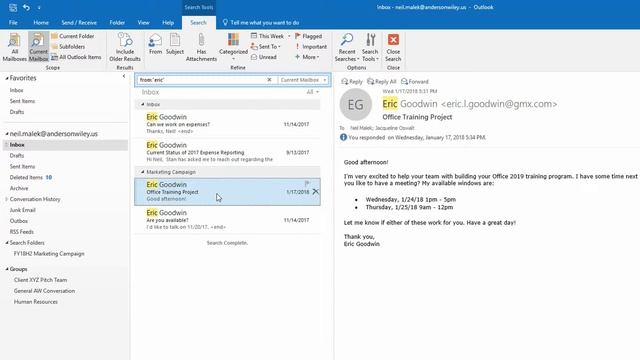Open the Deleted Items folder
The width and height of the screenshot is (640, 360).
pyautogui.click(x=26, y=178)
